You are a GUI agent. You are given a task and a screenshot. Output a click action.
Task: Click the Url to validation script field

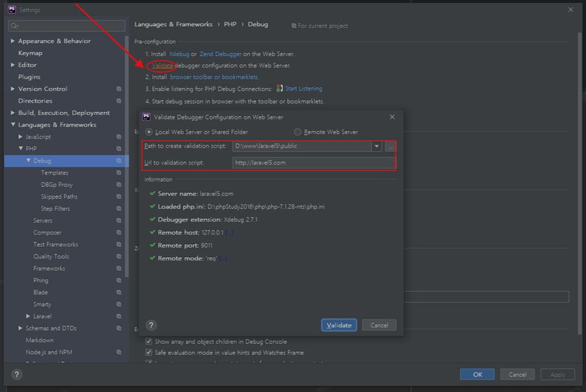coord(313,163)
